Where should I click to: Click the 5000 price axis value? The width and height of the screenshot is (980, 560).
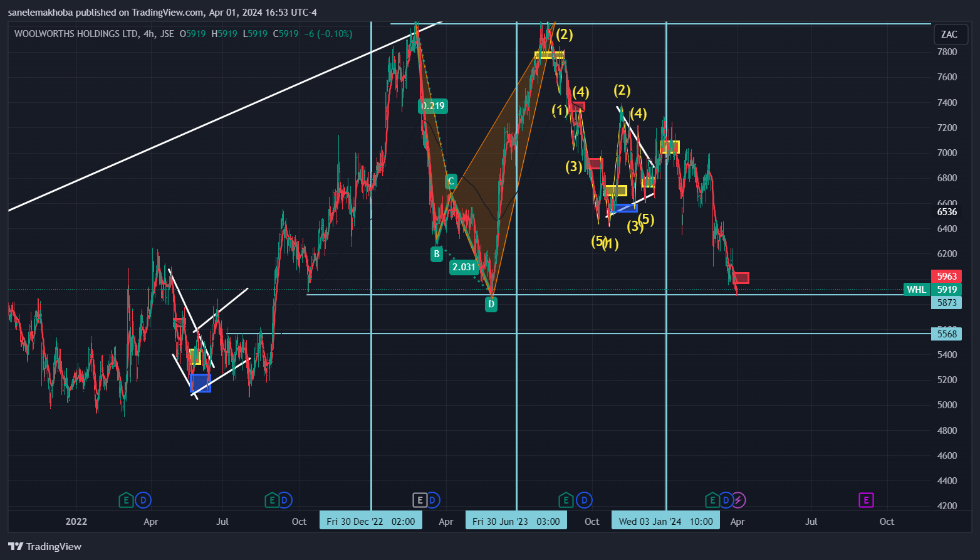(947, 405)
